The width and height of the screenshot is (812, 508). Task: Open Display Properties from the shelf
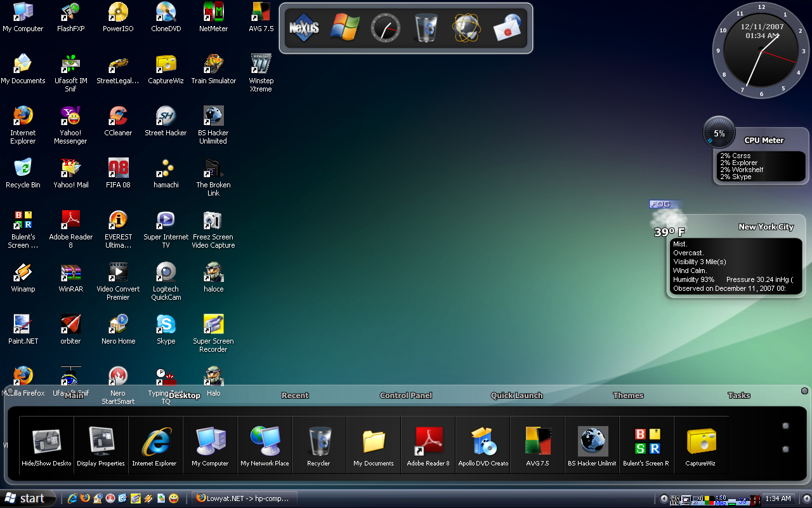(101, 446)
